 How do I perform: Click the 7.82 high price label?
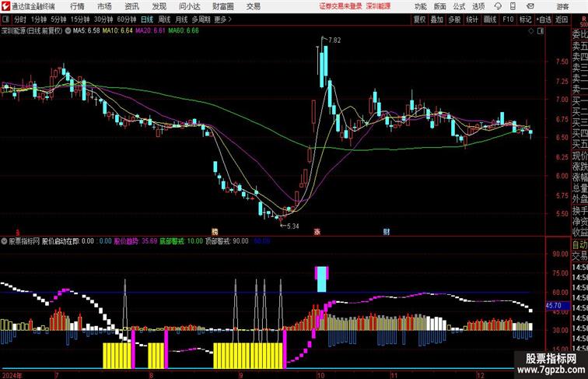(x=334, y=40)
